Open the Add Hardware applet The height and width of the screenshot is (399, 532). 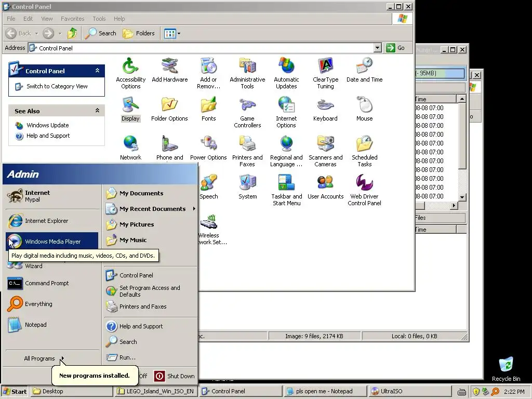[x=170, y=70]
